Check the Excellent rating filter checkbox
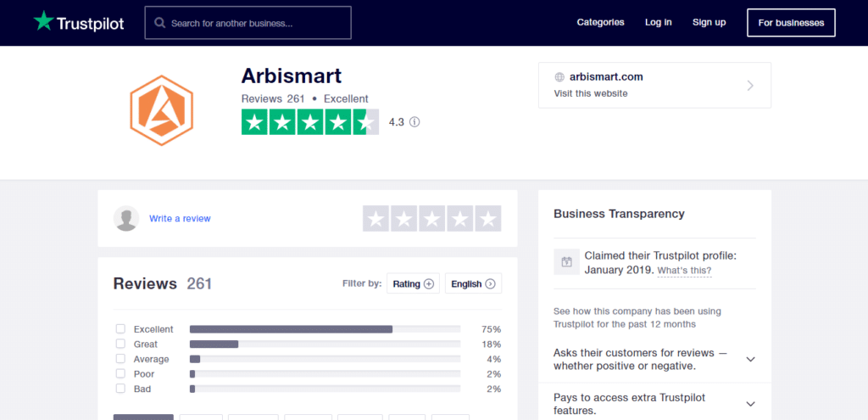Screen dimensions: 868x420 click(x=120, y=329)
